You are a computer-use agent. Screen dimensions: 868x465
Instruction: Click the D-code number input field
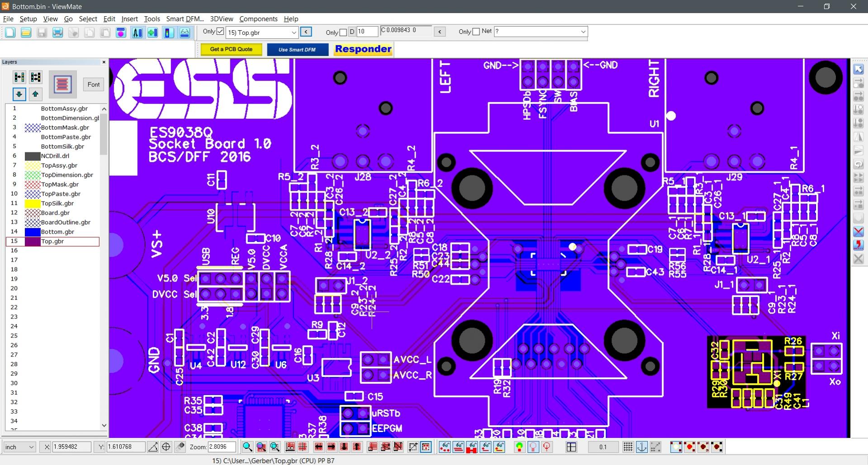pos(367,32)
